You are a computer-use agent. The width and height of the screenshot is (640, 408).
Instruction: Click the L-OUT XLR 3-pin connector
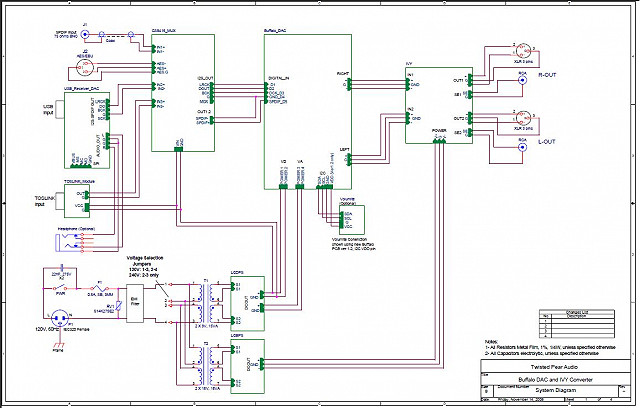[522, 118]
